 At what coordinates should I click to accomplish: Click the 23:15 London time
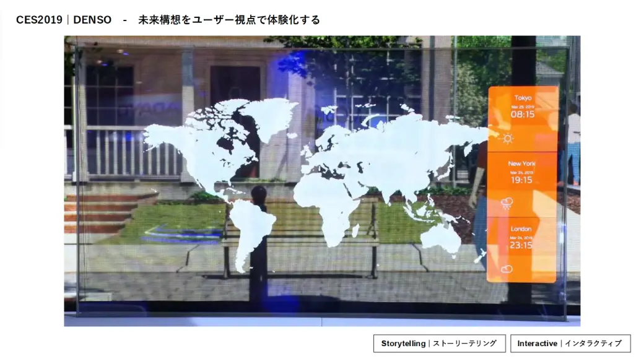[521, 245]
